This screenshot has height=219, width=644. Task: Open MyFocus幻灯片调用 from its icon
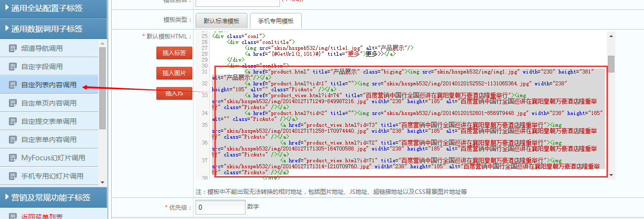click(x=13, y=158)
